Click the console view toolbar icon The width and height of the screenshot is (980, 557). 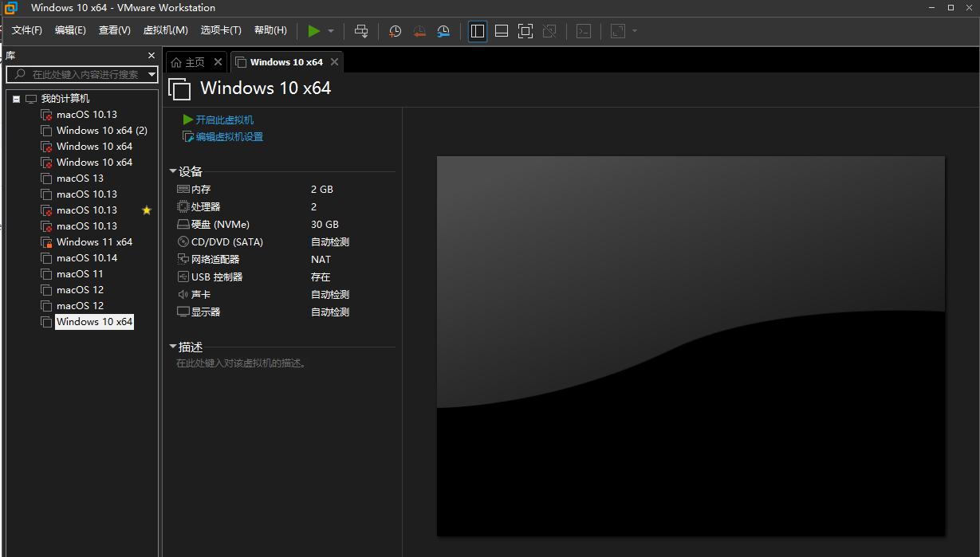point(584,31)
